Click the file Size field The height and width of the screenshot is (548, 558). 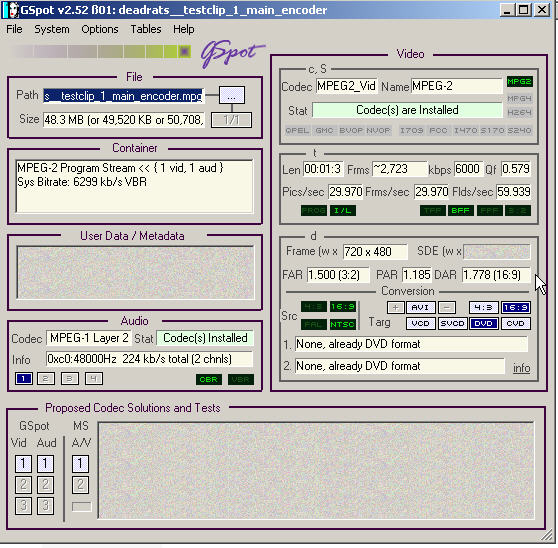click(123, 120)
